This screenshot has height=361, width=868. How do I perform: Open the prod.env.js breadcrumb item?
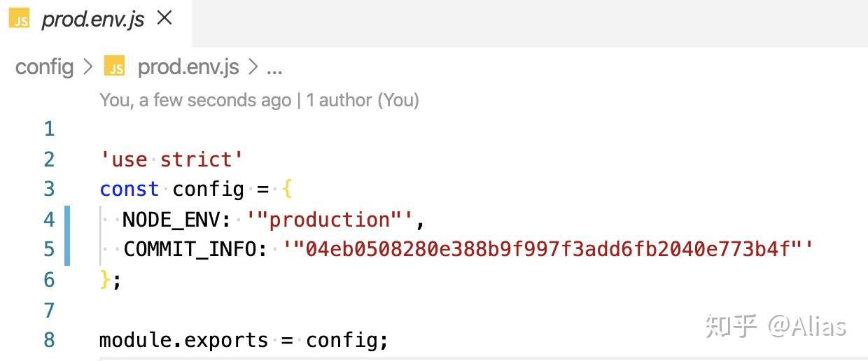pyautogui.click(x=188, y=67)
